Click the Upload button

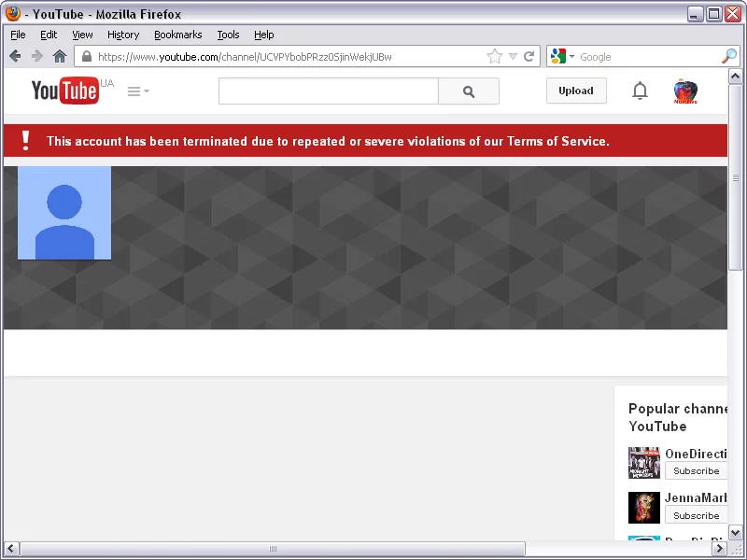coord(576,91)
